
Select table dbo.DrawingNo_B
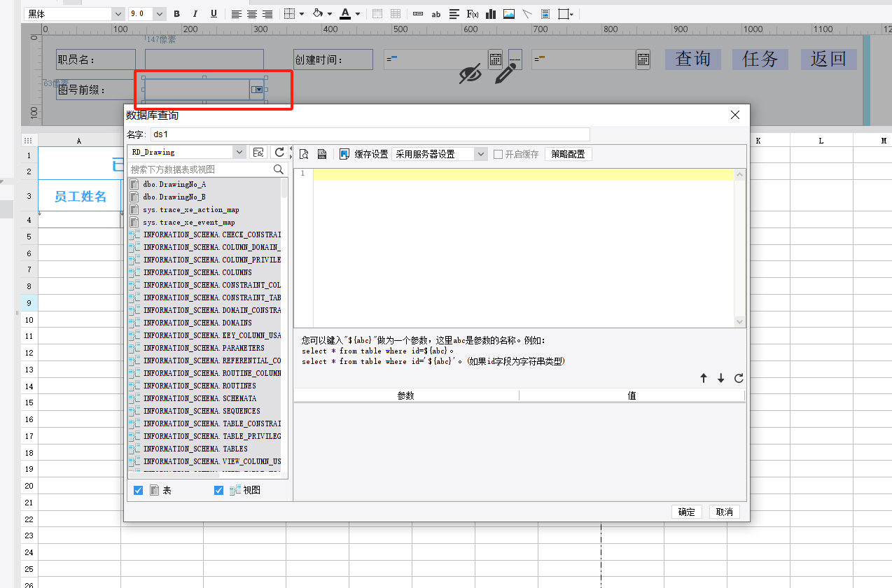pyautogui.click(x=174, y=197)
